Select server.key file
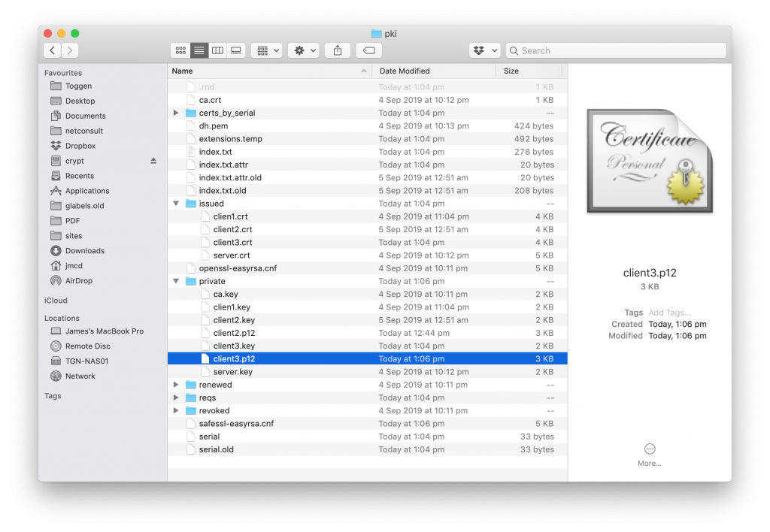Screen dimensions: 770x532 pos(367,372)
